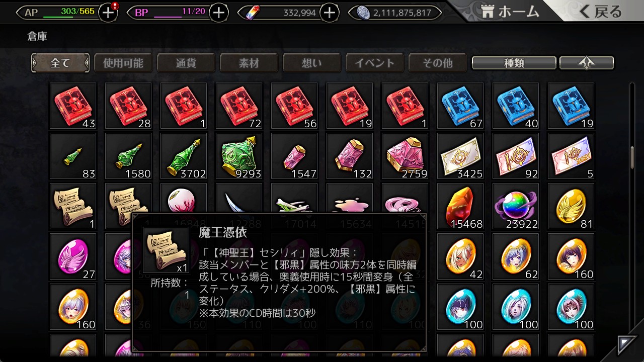Tap the plus icon next to BP
This screenshot has width=644, height=362.
tap(218, 13)
